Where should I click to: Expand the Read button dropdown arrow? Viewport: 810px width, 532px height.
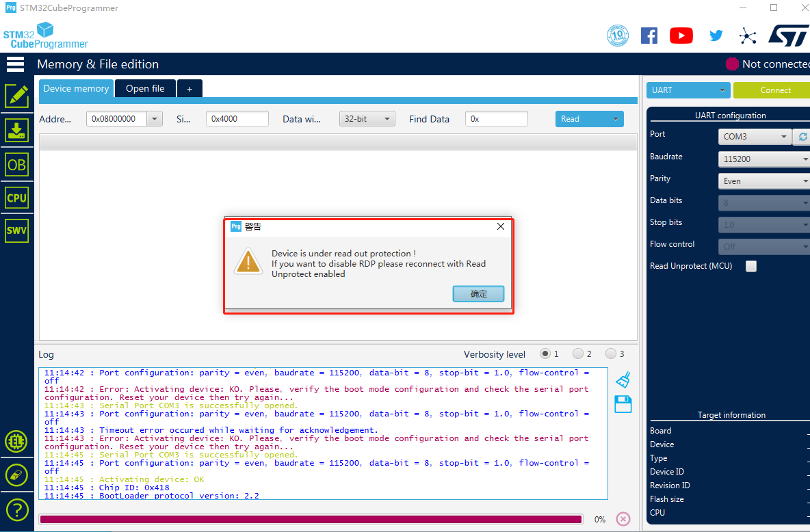615,119
